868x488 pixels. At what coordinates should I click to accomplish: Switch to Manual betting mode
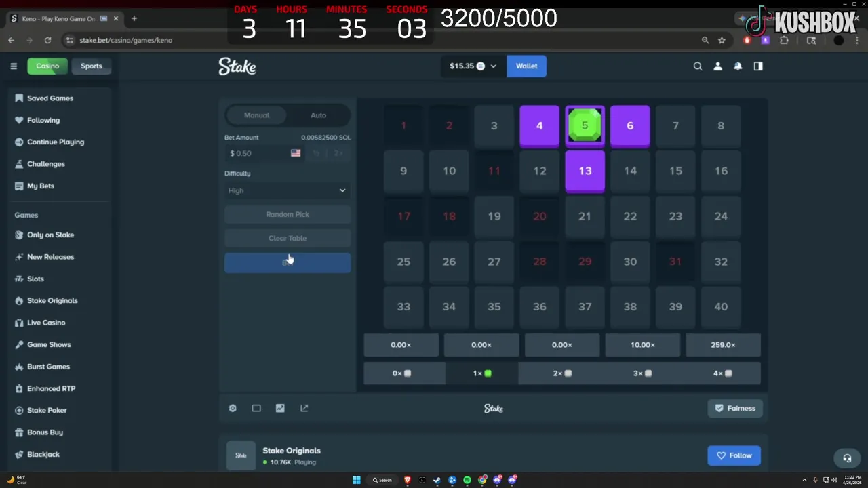pyautogui.click(x=257, y=115)
